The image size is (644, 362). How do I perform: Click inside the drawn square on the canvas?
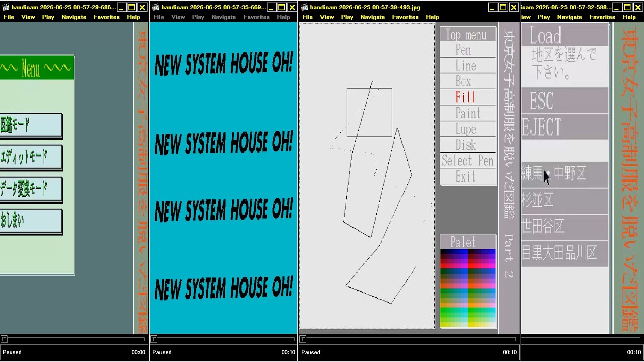tap(369, 113)
